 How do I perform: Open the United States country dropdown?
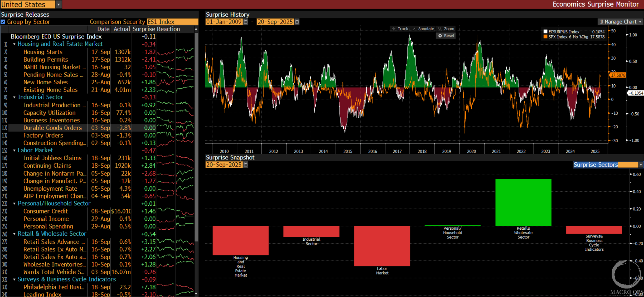(58, 4)
